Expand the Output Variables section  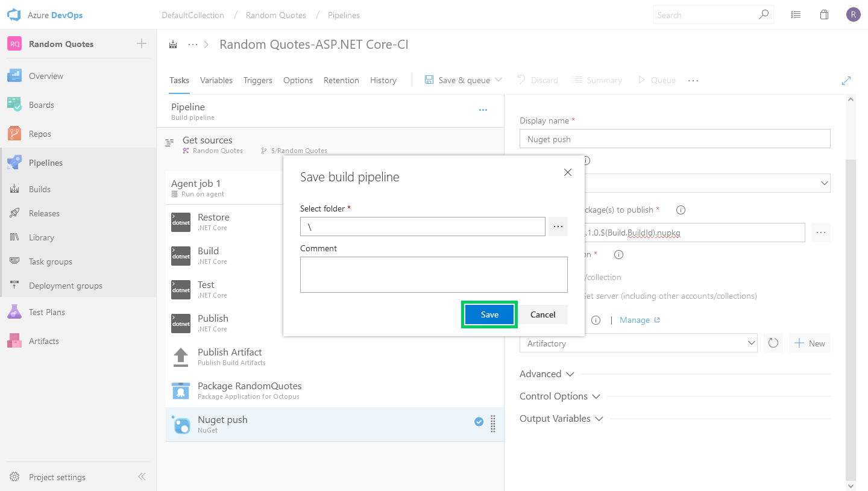coord(561,418)
